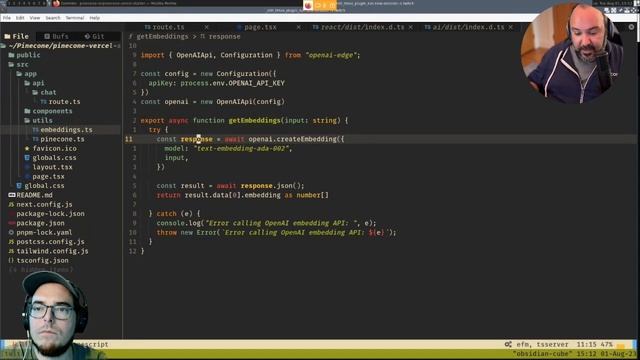Click the folder icon on File tab
The height and width of the screenshot is (360, 640).
[x=7, y=36]
